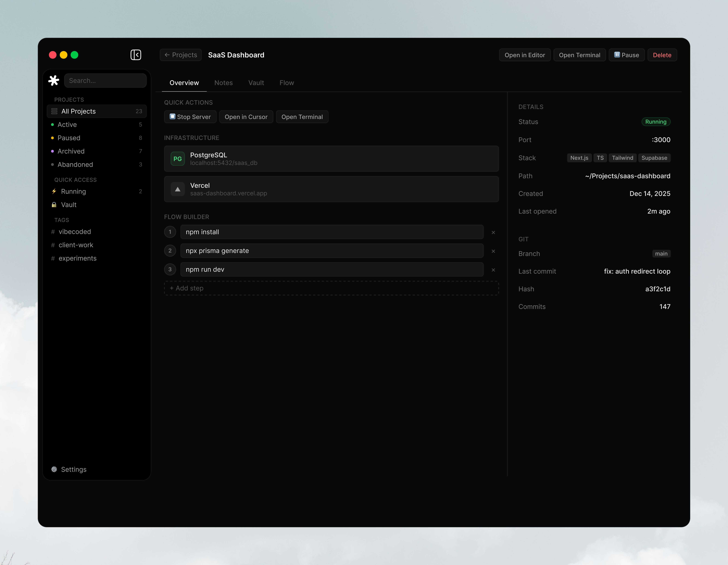The image size is (728, 565).
Task: Click the green PG PostgreSQL icon
Action: [178, 159]
